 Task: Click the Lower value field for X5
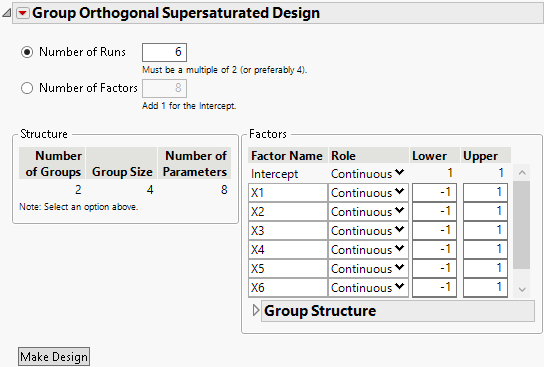pos(434,269)
